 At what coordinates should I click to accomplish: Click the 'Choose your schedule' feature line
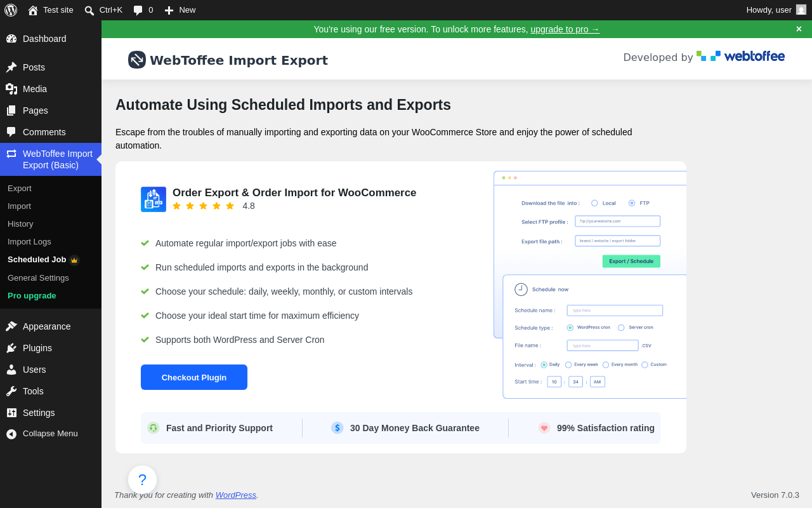(284, 291)
